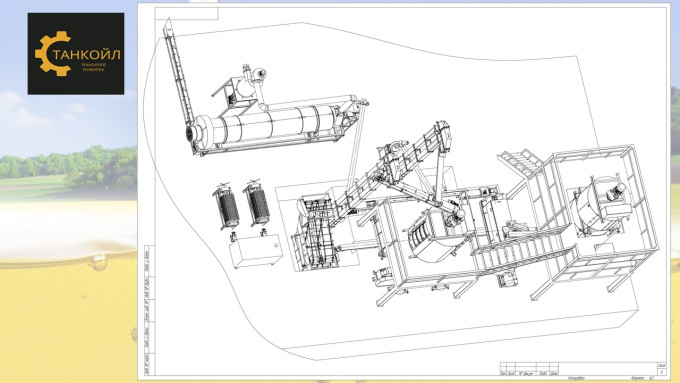Select the round vessel in right frame
This screenshot has height=383, width=680.
pos(600,206)
